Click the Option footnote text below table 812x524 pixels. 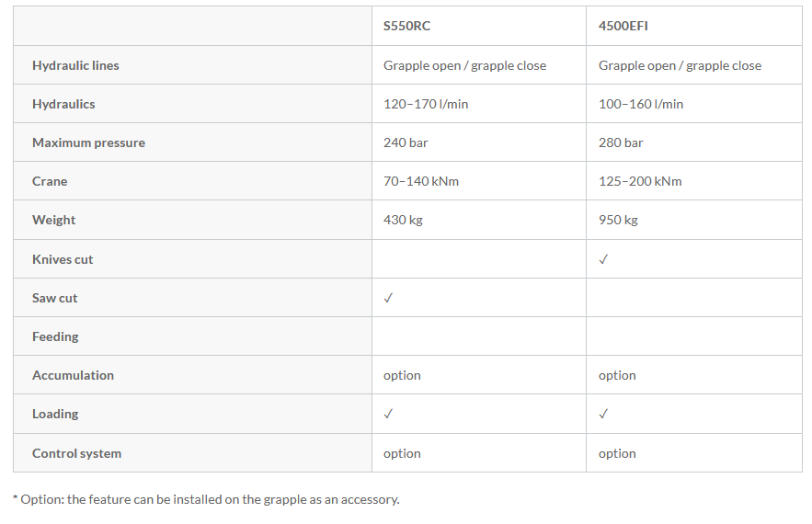pos(206,499)
